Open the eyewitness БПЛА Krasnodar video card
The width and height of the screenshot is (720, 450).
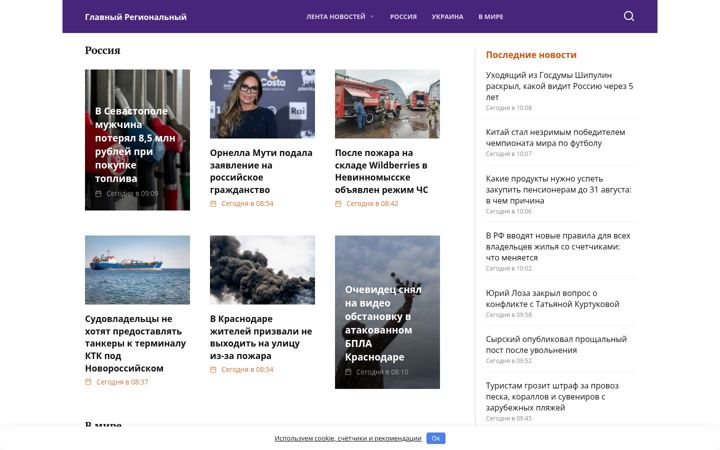(x=387, y=312)
